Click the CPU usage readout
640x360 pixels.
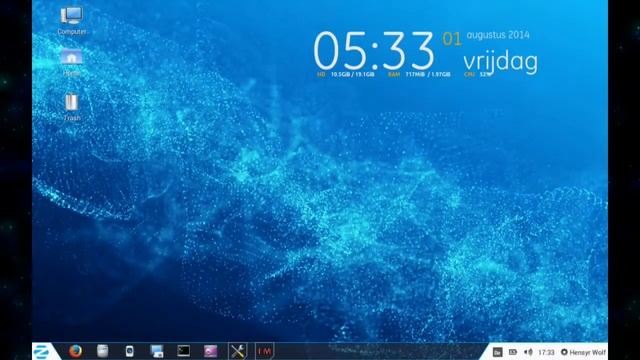pyautogui.click(x=477, y=74)
